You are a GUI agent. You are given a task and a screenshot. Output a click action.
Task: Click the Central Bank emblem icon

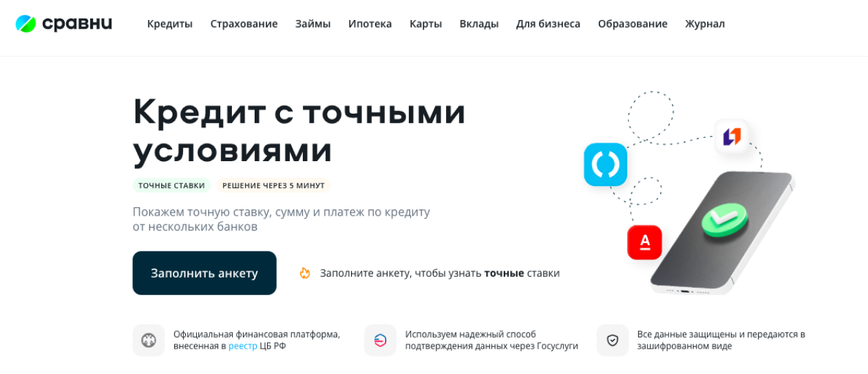(149, 340)
